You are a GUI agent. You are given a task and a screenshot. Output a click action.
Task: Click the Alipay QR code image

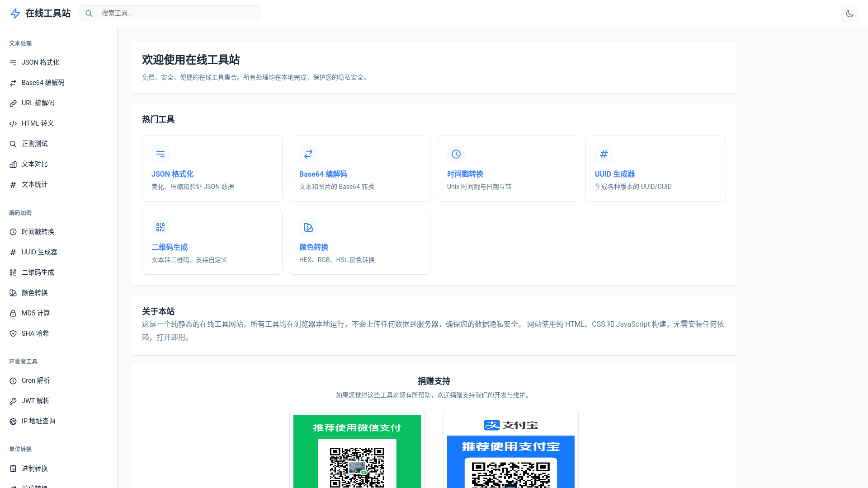[511, 452]
